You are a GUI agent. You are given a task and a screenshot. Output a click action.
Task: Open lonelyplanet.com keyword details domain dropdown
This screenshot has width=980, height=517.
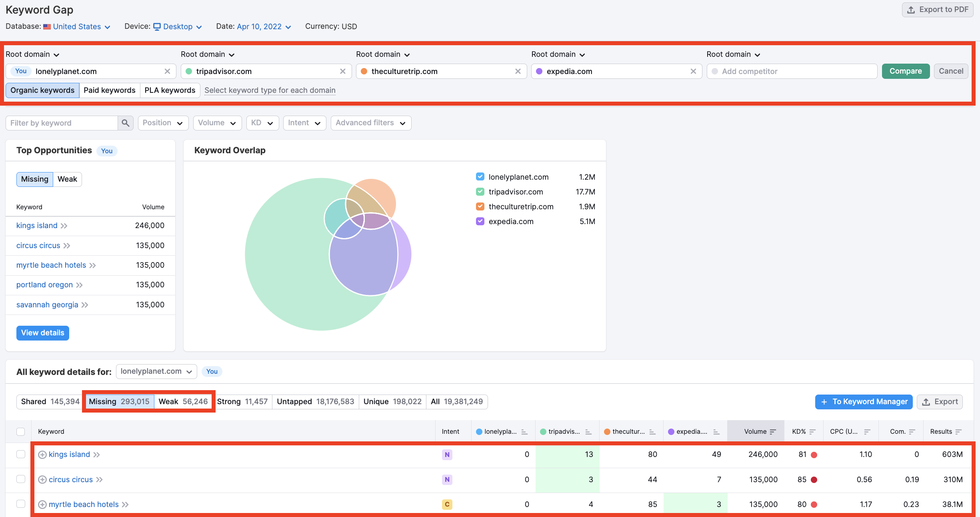pos(156,371)
